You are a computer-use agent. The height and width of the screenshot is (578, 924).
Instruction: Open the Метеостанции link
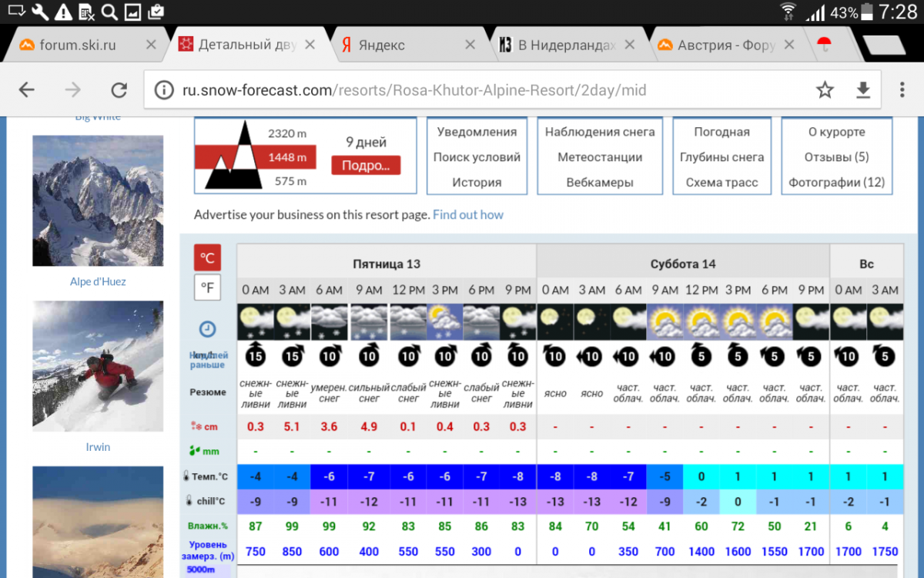point(600,157)
